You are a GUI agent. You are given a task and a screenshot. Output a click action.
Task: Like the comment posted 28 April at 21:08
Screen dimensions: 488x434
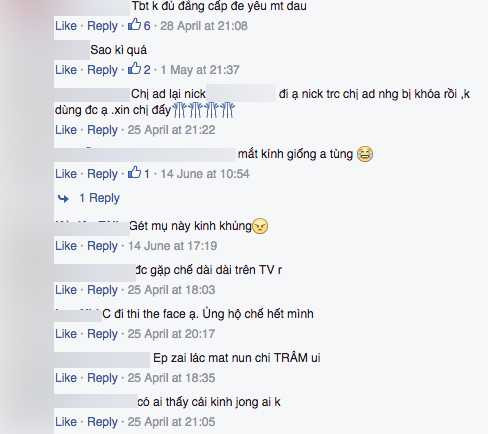[66, 26]
